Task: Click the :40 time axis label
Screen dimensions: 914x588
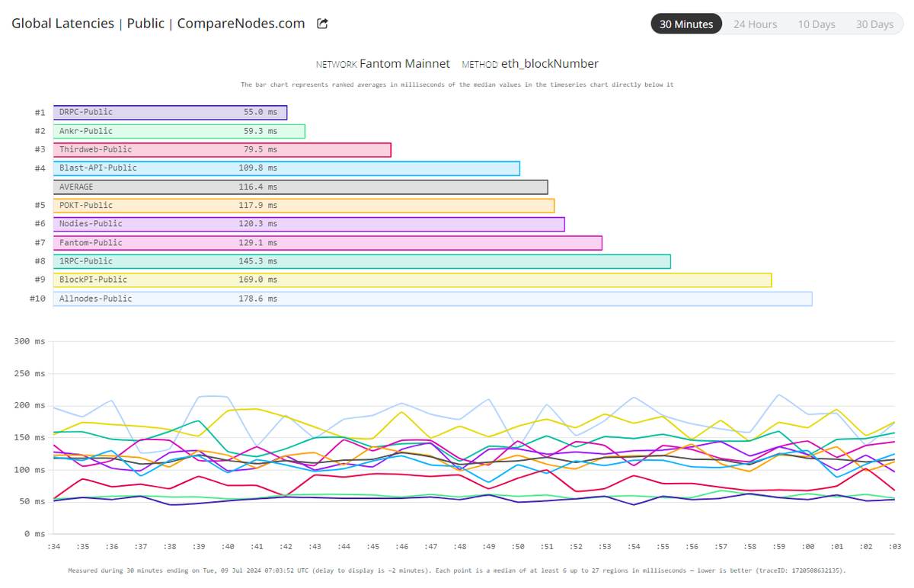Action: tap(227, 547)
